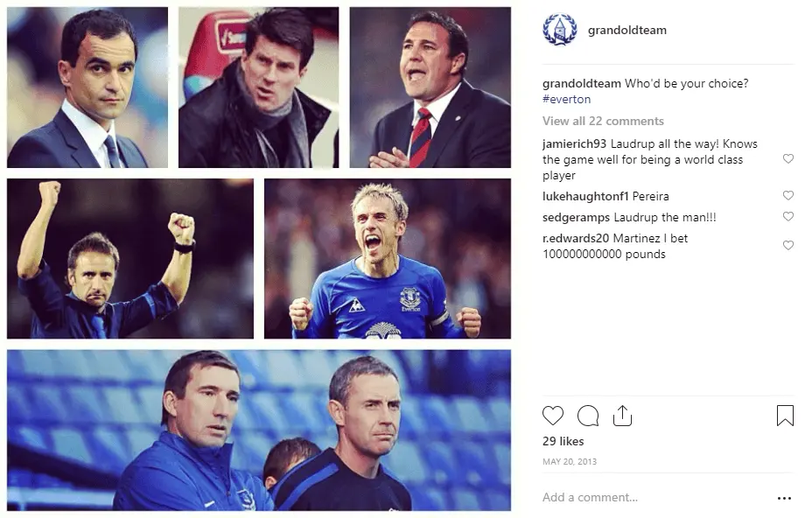Open grandoldteam profile from header username
The width and height of the screenshot is (812, 518).
pos(626,31)
